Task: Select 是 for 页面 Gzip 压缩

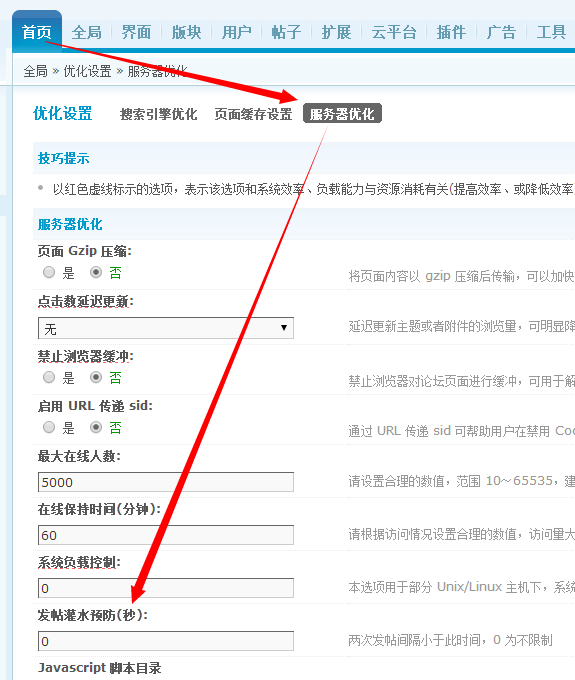Action: tap(49, 272)
